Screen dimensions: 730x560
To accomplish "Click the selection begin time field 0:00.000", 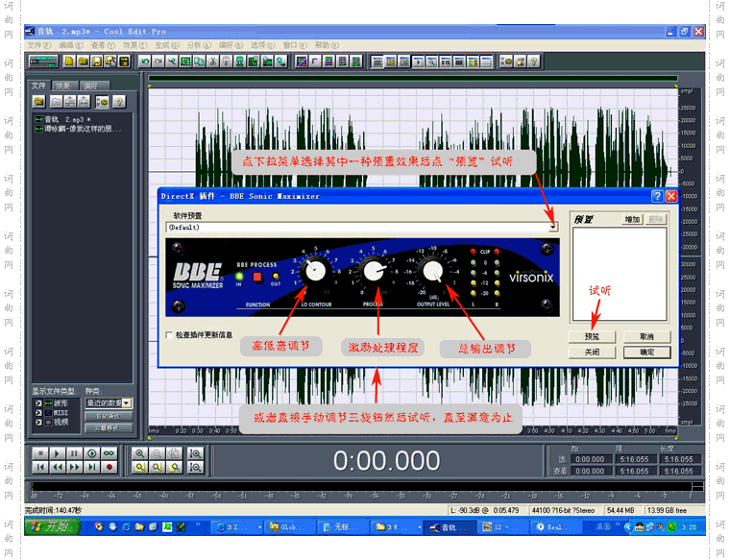I will pos(590,459).
